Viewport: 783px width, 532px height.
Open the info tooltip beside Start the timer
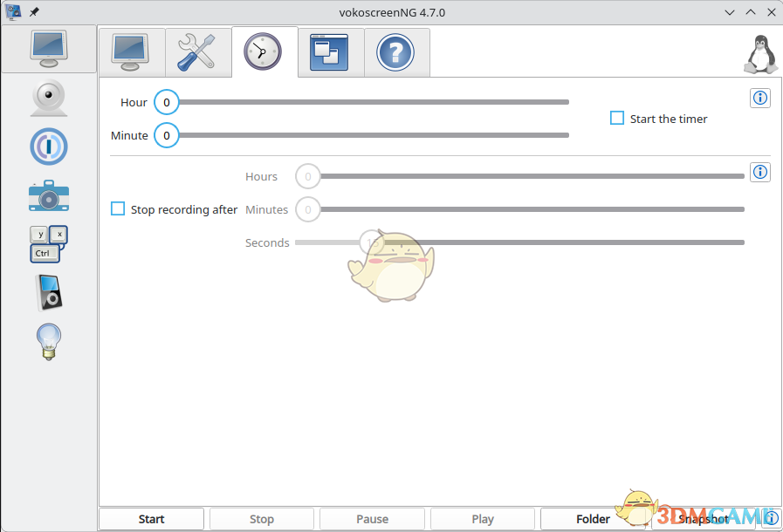(x=759, y=98)
